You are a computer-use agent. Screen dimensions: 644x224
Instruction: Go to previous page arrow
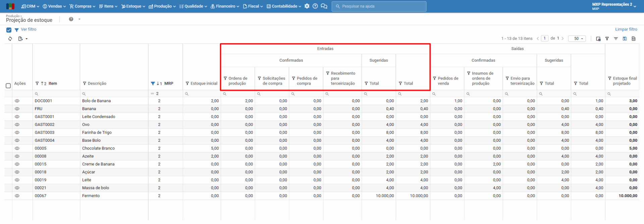538,38
